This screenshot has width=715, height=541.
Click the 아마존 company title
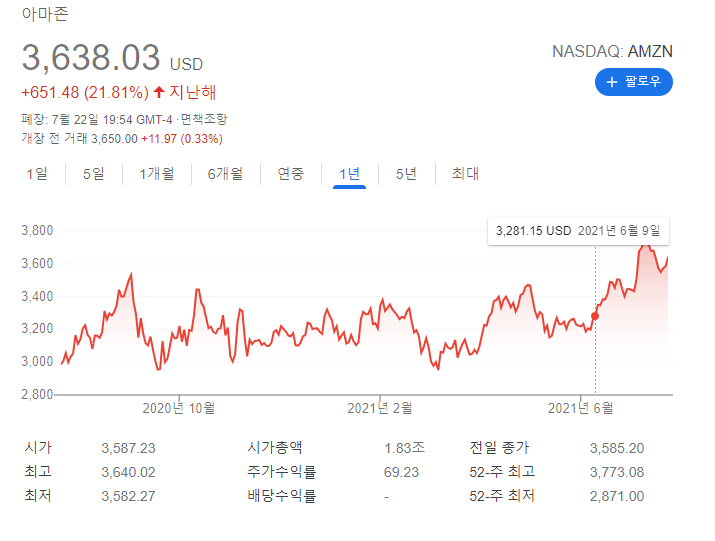(45, 14)
